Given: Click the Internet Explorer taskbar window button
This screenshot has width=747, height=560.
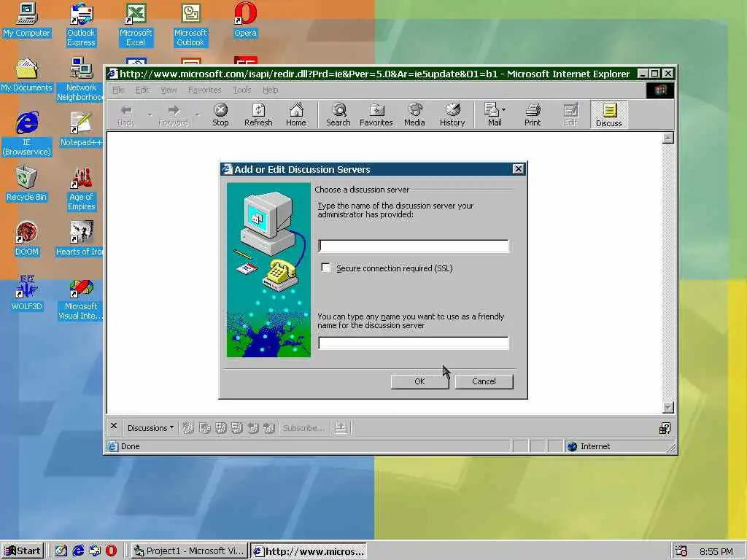Looking at the screenshot, I should point(309,551).
